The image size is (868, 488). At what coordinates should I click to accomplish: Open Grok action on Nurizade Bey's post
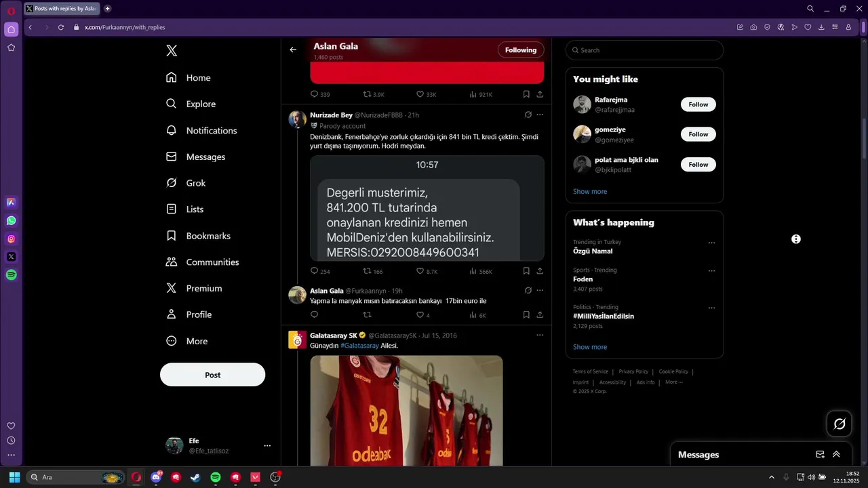pyautogui.click(x=528, y=115)
